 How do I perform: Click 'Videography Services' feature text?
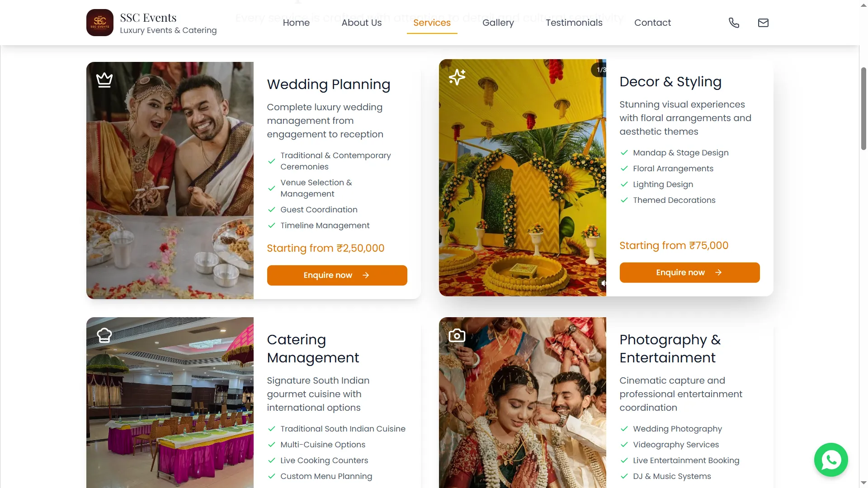pos(676,445)
